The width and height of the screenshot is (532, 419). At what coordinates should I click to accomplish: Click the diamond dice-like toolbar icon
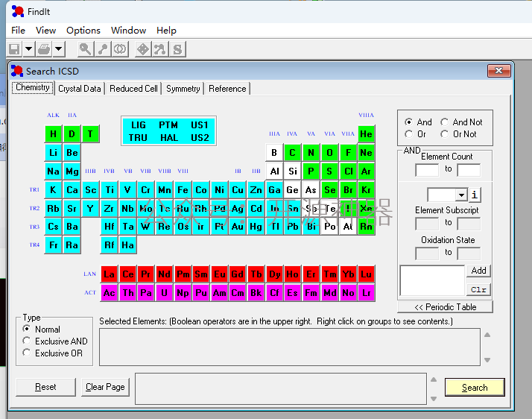[x=143, y=49]
